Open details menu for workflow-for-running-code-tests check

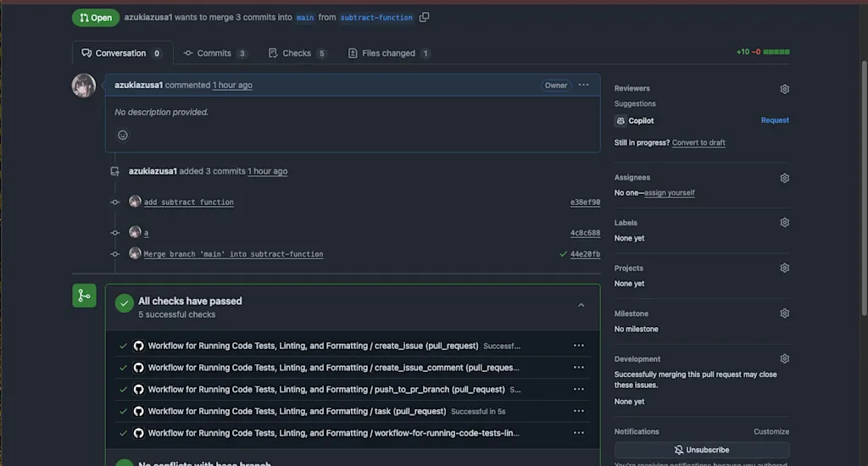pos(578,433)
